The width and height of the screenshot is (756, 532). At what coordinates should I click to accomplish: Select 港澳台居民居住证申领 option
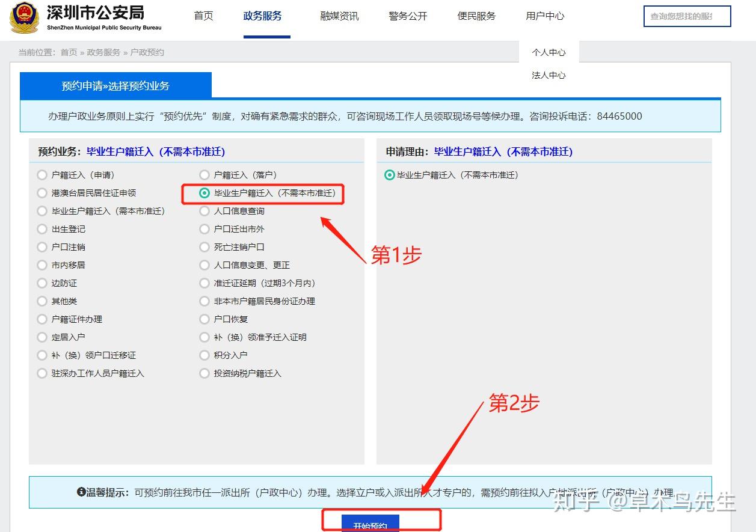[42, 193]
